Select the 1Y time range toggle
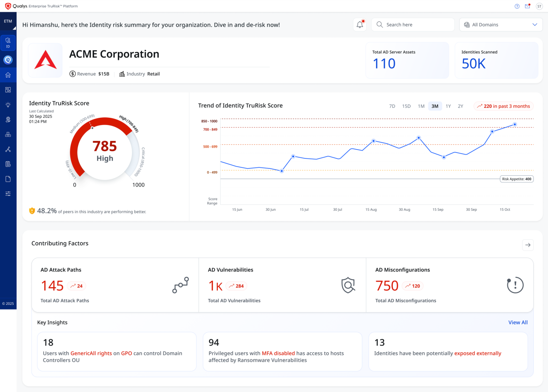This screenshot has width=548, height=392. tap(448, 106)
